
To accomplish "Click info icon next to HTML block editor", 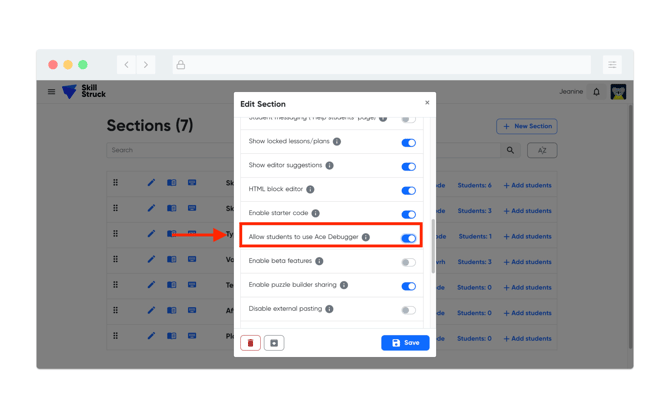I will point(310,189).
